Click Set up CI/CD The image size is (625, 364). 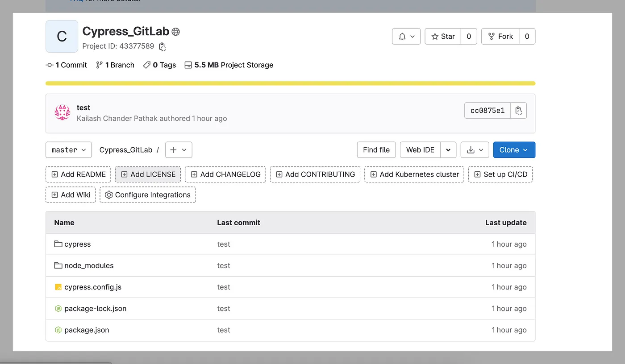tap(500, 174)
